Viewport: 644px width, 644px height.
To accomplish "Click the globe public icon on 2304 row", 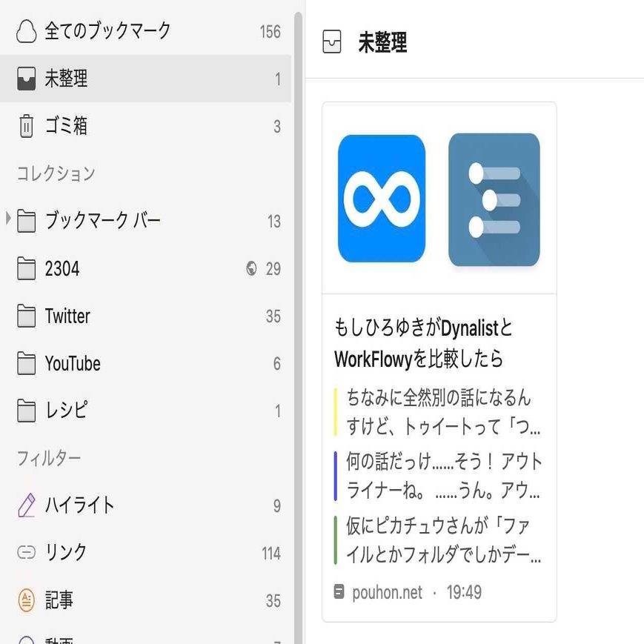I will point(251,268).
